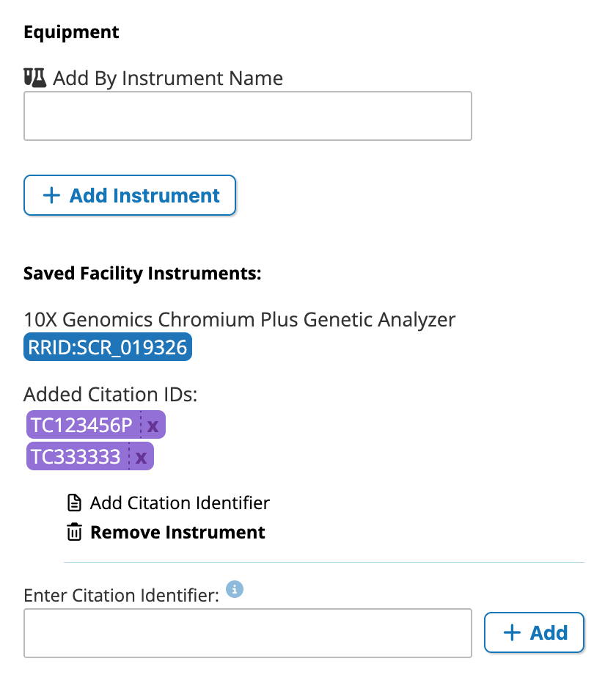Click the 10X Genomics Chromium Plus instrument name

(240, 320)
